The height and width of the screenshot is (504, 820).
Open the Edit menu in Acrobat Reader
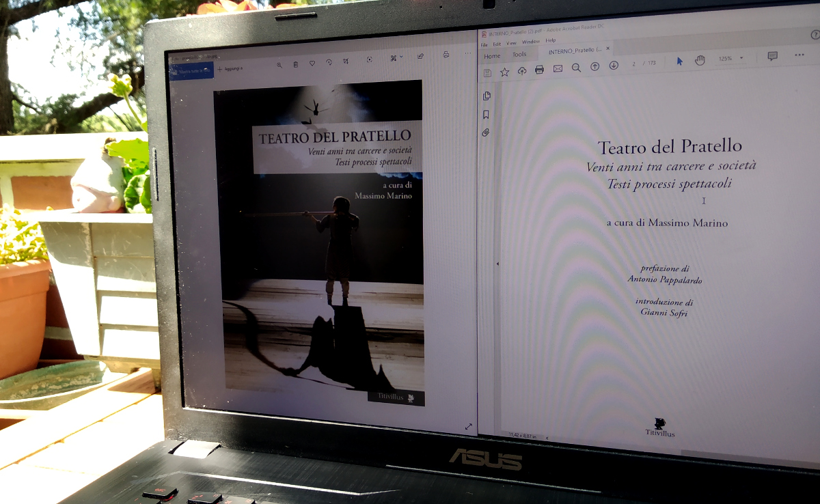(497, 44)
